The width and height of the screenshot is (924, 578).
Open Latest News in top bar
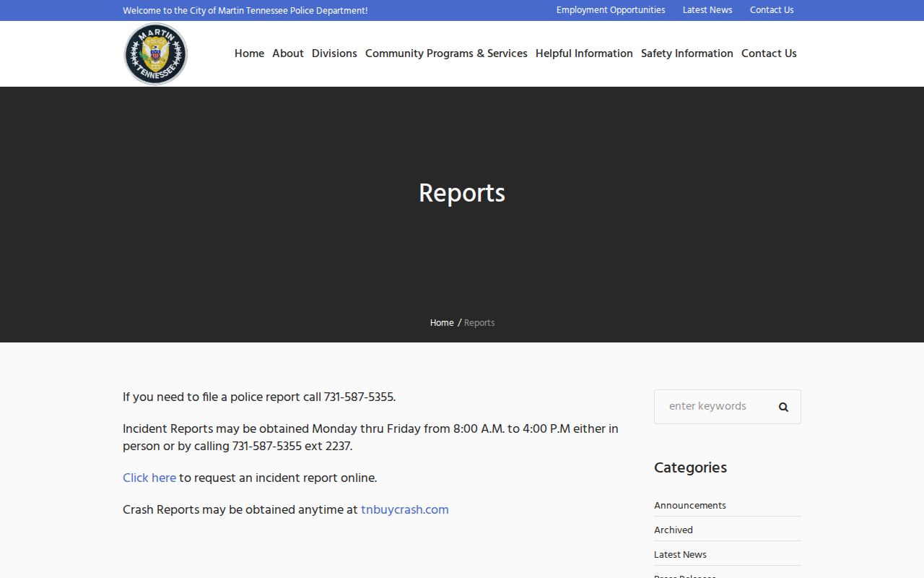pos(707,10)
